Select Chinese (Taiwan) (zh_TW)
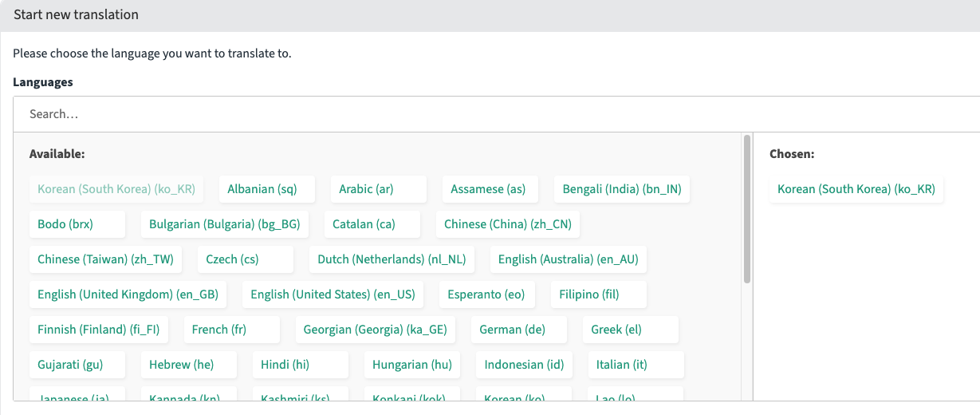 click(105, 259)
